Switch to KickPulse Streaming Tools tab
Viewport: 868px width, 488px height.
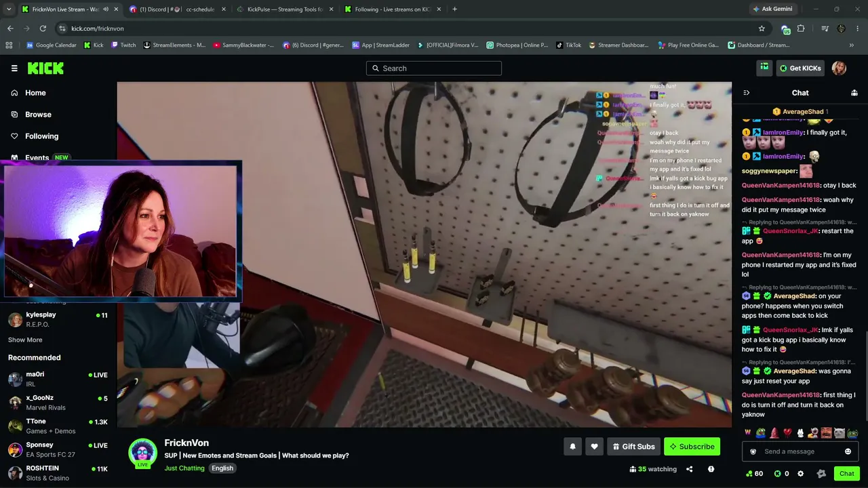285,9
